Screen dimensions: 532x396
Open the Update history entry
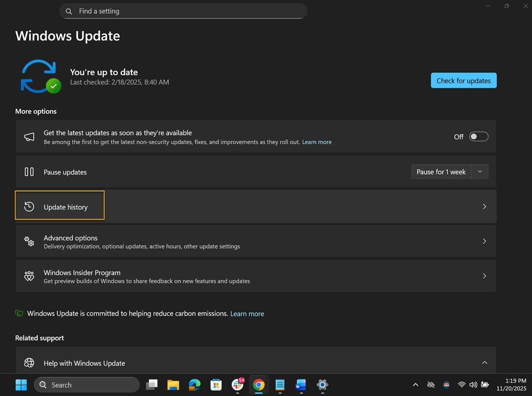coord(65,207)
